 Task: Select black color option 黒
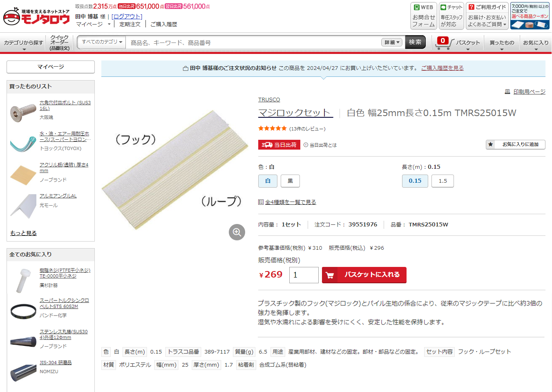pyautogui.click(x=291, y=181)
